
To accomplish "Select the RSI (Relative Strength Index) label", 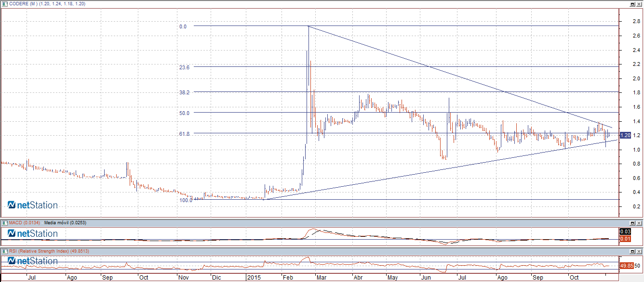I will point(48,251).
